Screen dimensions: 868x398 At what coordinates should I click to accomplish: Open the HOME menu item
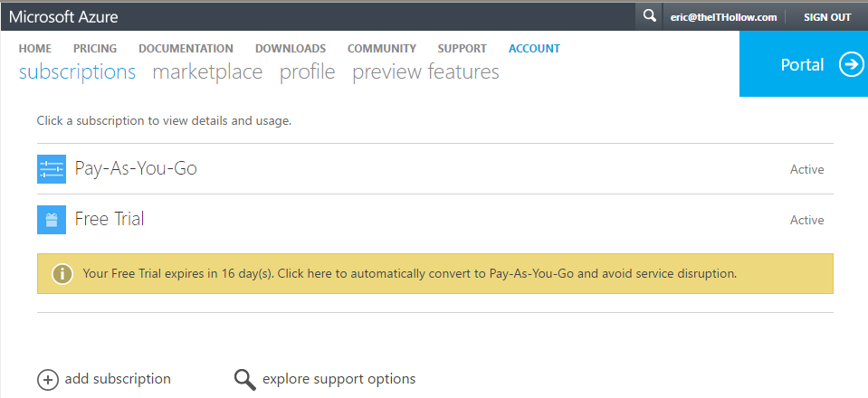[x=35, y=49]
